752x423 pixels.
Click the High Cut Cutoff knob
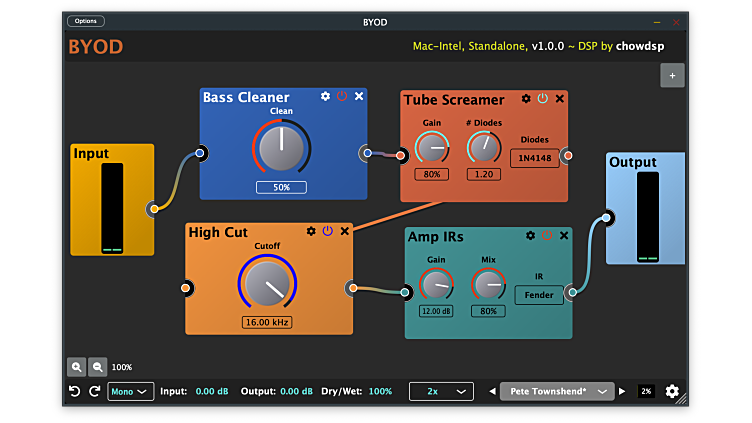pos(267,283)
